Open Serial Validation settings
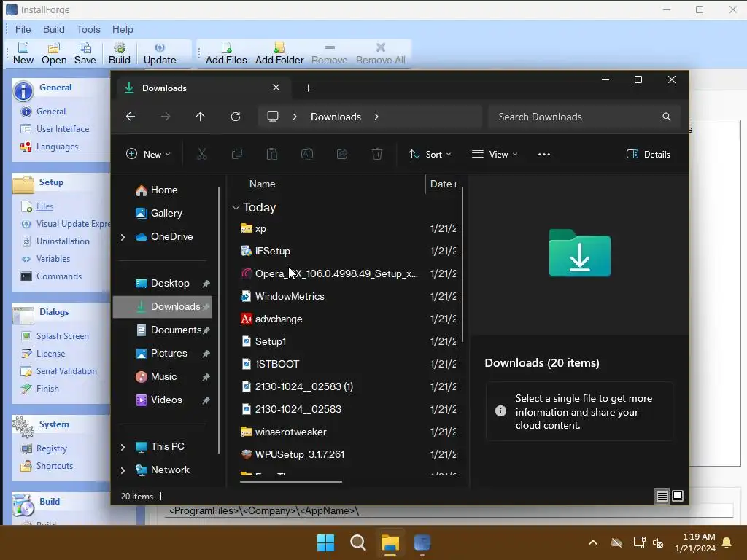Image resolution: width=747 pixels, height=560 pixels. [x=66, y=371]
